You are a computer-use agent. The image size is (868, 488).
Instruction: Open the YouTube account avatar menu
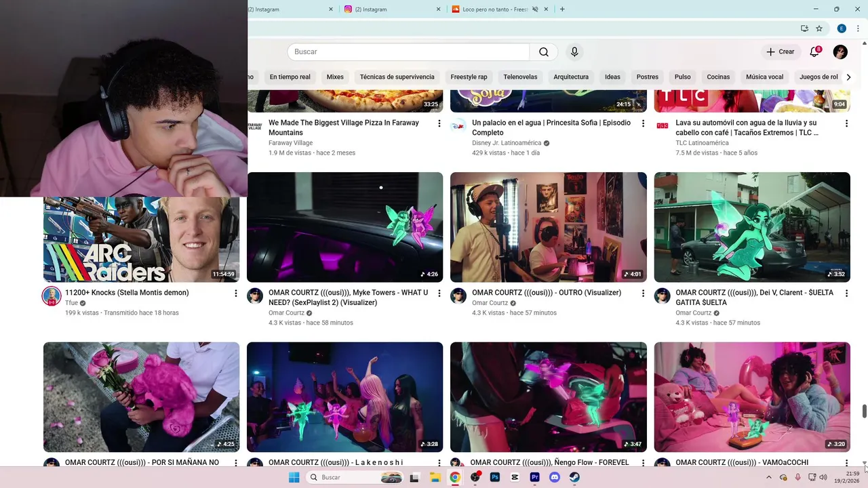coord(840,52)
